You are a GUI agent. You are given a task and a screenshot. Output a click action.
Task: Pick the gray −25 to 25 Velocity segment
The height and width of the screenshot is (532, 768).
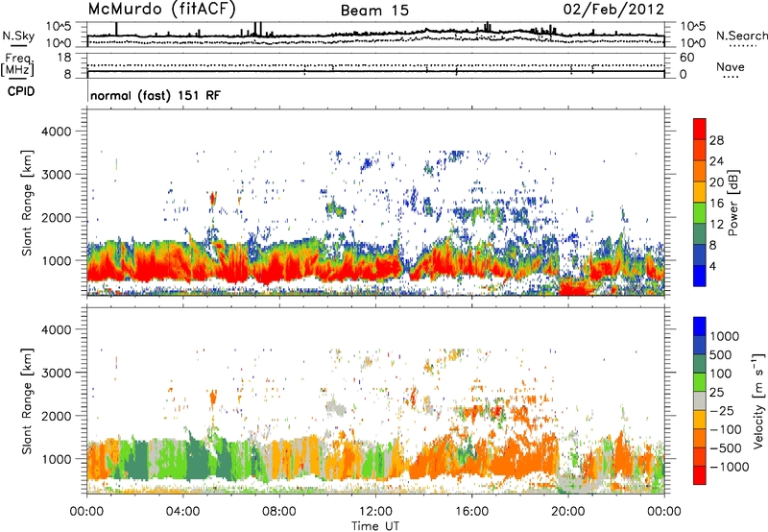pyautogui.click(x=700, y=400)
